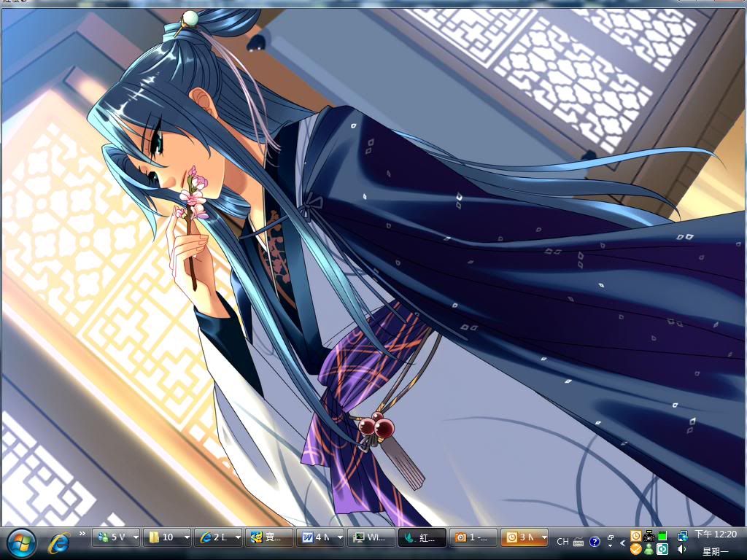This screenshot has width=747, height=560.
Task: Launch Internet Explorer from Quick Launch
Action: (x=58, y=542)
